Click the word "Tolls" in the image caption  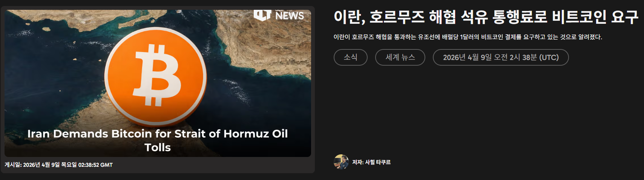[158, 147]
